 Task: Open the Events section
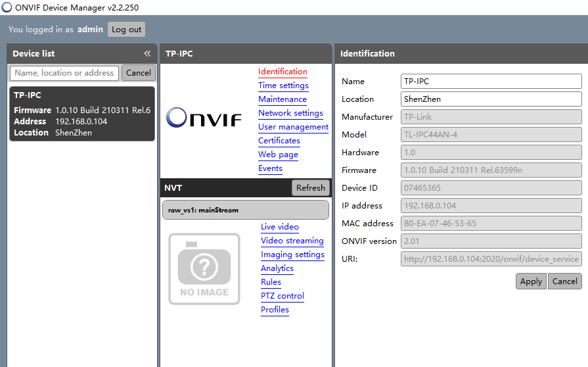click(270, 168)
